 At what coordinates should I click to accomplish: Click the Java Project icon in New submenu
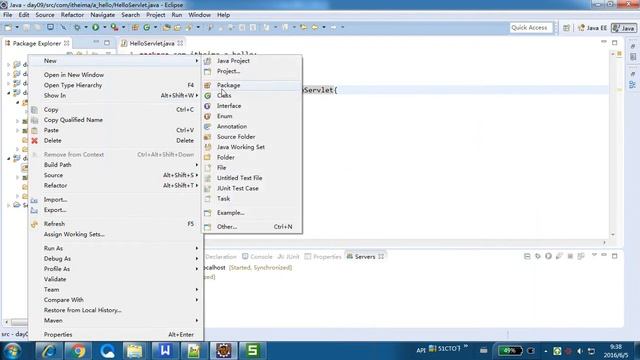208,61
